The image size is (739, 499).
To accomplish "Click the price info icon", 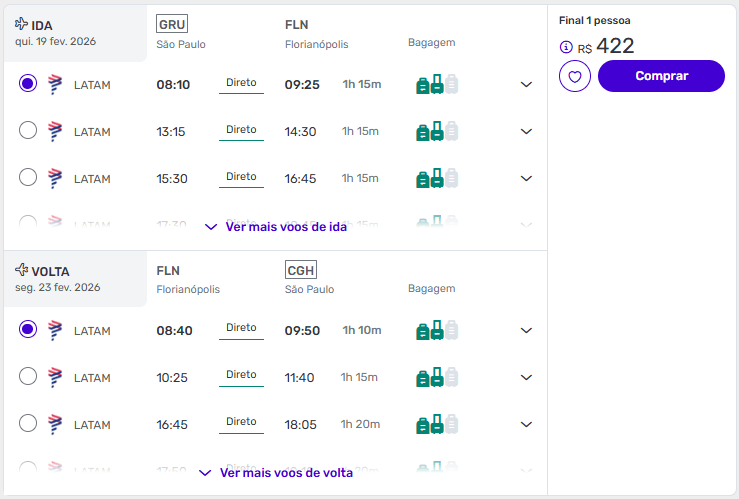I will click(566, 47).
